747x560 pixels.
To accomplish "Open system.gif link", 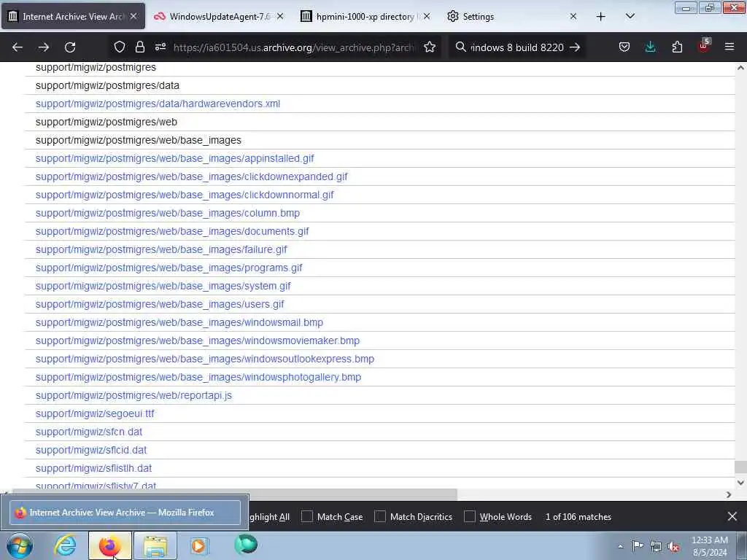I will point(163,286).
